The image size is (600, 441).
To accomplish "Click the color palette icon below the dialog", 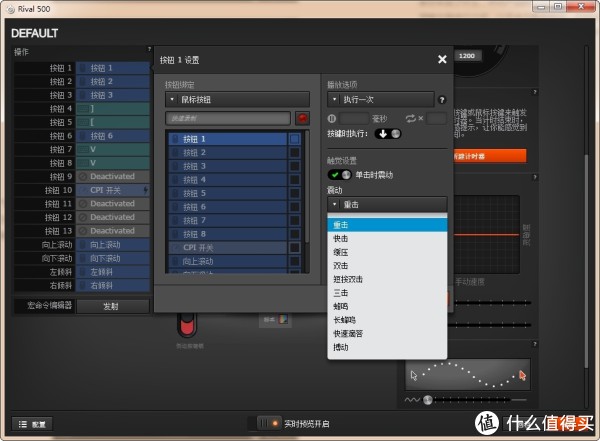I will point(283,319).
